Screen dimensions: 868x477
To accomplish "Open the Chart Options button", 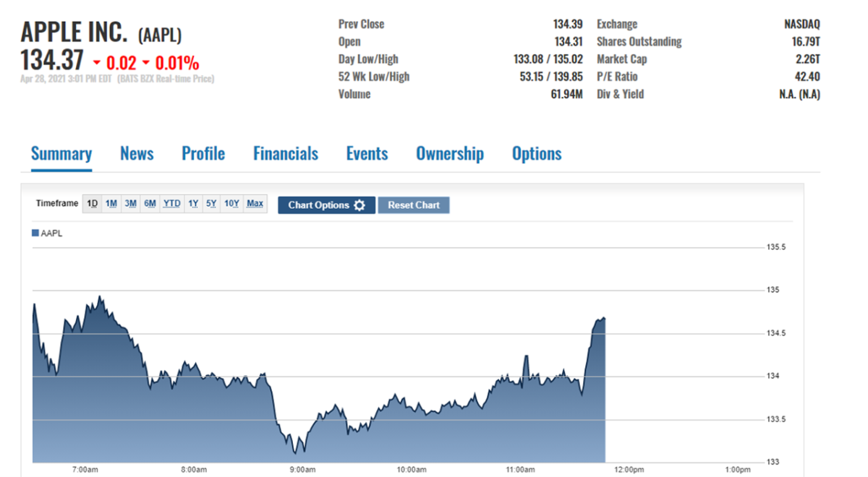I will tap(326, 205).
